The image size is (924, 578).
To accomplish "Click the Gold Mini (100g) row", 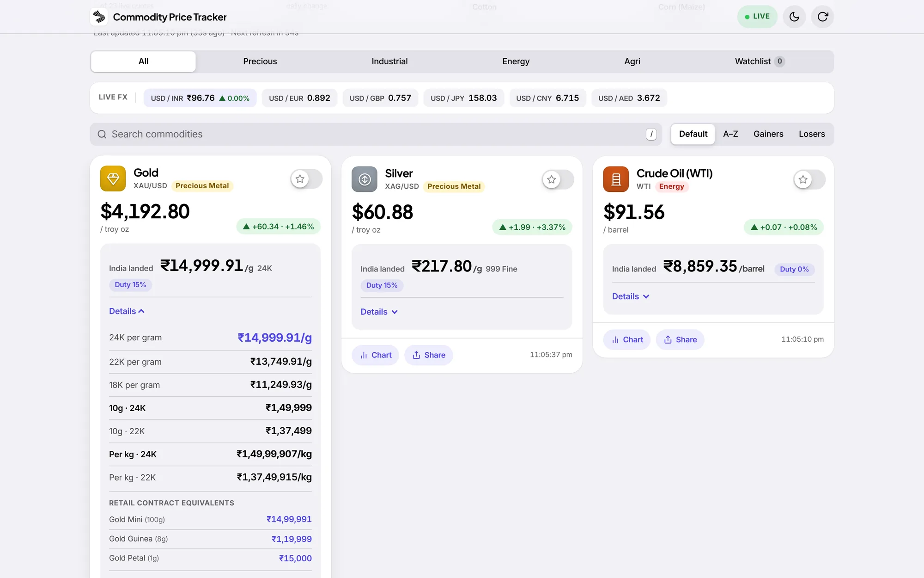I will [x=210, y=520].
